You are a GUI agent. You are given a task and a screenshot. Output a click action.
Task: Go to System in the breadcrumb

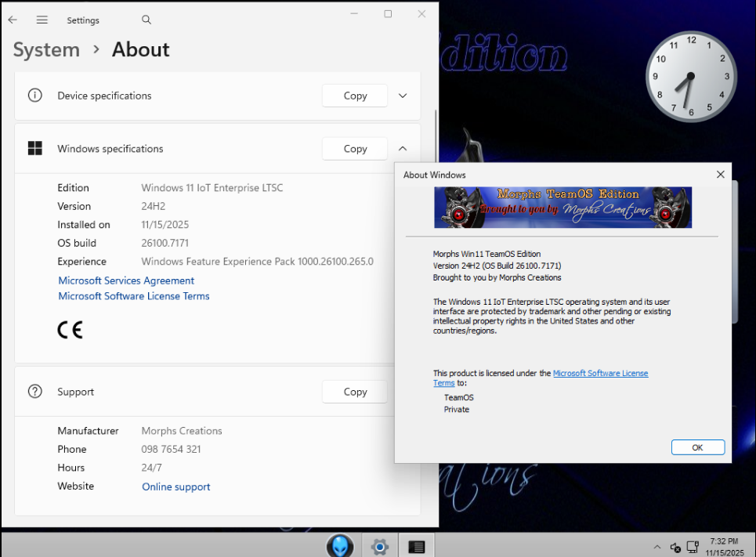(x=46, y=50)
